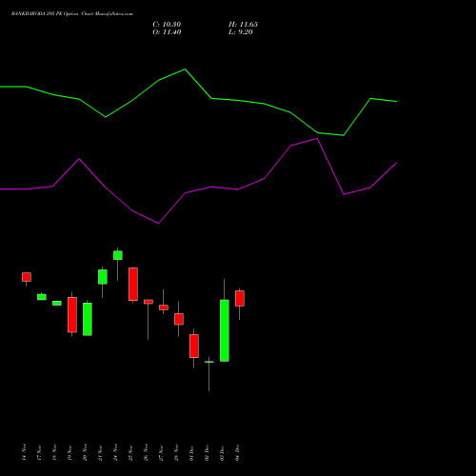Click the tall green candle for 20 Nov
The image size is (476, 476).
[88, 319]
